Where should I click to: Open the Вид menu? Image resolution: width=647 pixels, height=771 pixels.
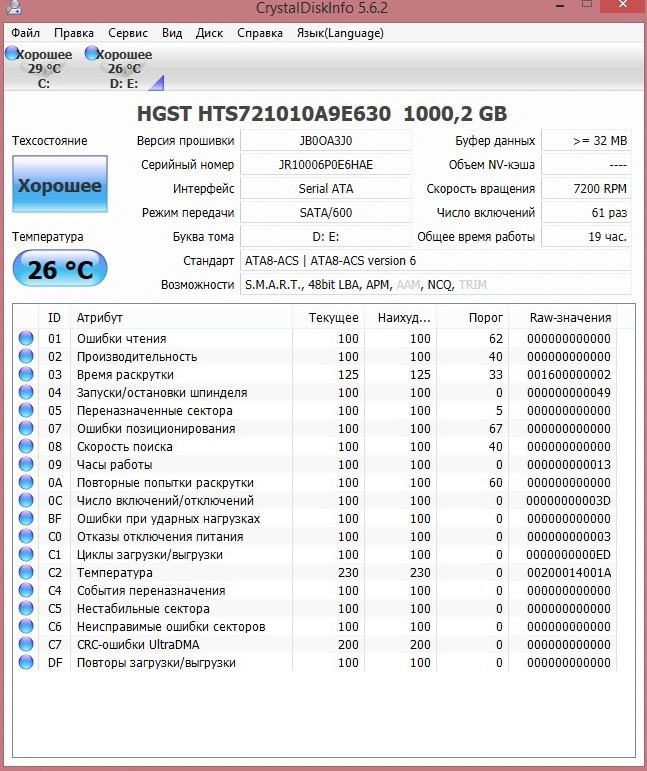tap(172, 33)
